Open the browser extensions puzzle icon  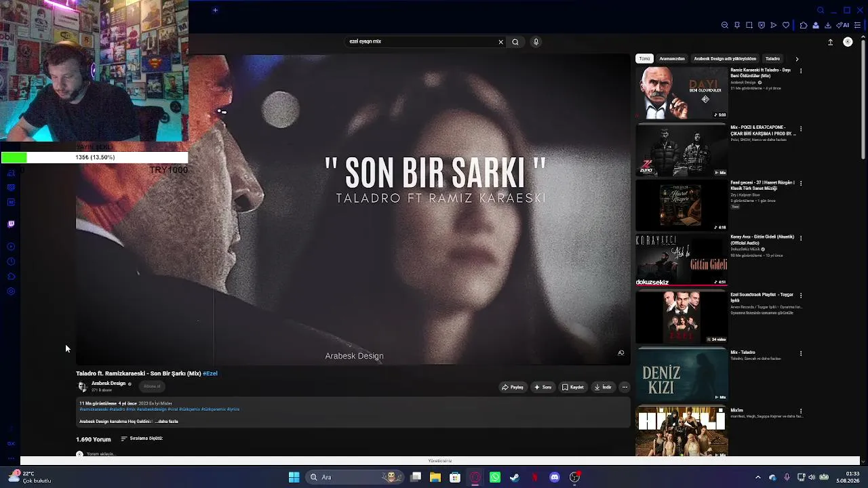coord(804,25)
